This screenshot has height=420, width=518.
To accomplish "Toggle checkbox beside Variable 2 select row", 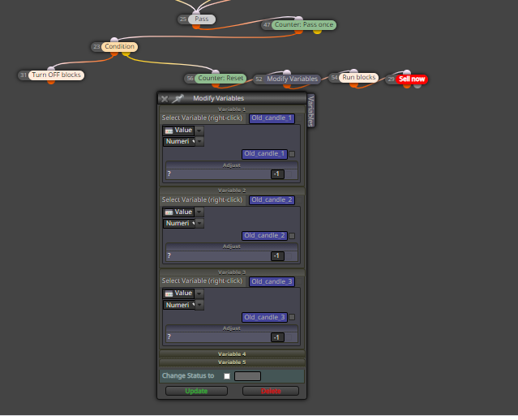I will pos(299,200).
